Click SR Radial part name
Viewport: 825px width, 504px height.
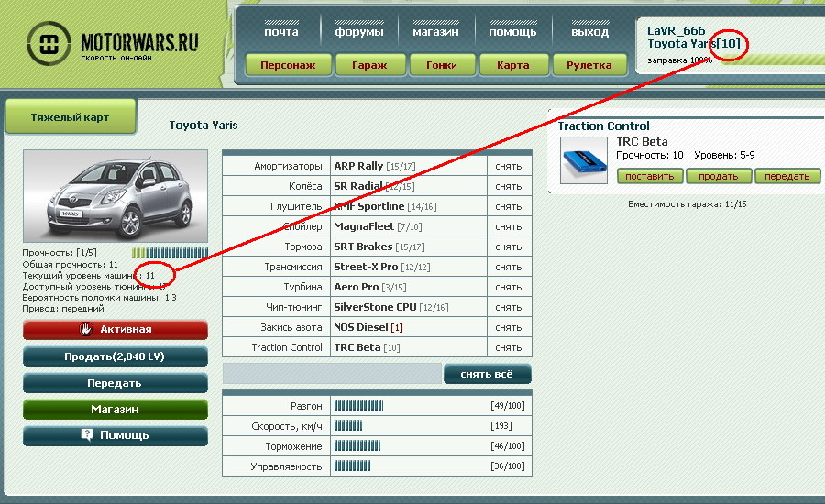(x=358, y=186)
